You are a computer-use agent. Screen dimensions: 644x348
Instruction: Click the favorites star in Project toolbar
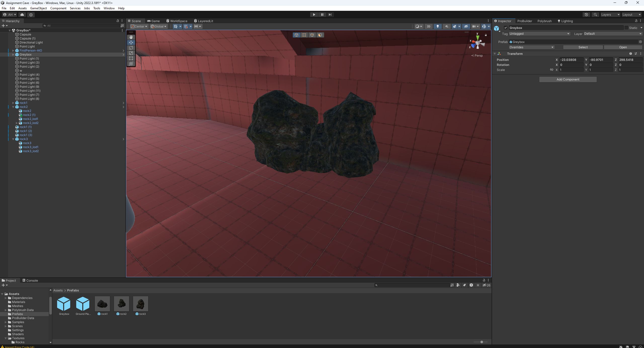coord(478,285)
